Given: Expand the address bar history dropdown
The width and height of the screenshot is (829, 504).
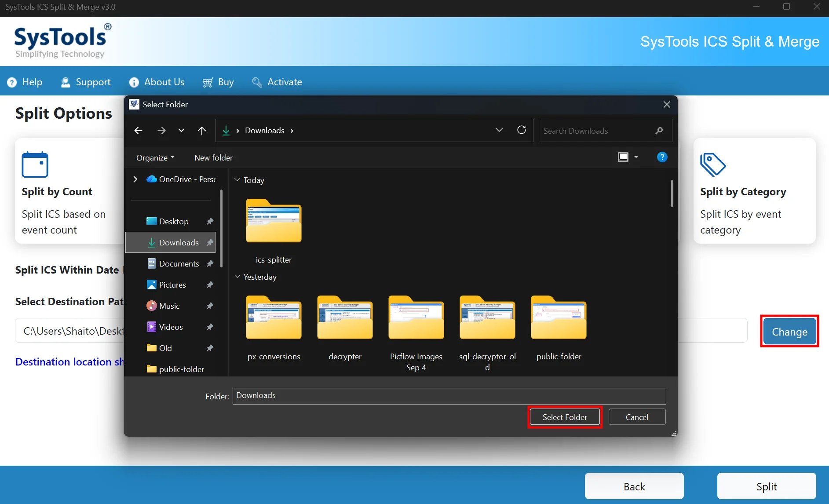Looking at the screenshot, I should pyautogui.click(x=499, y=130).
